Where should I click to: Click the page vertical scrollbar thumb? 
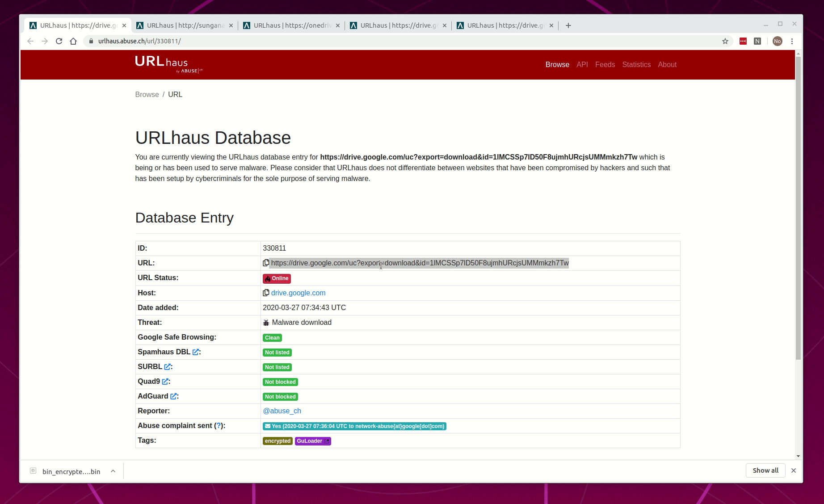(x=798, y=208)
